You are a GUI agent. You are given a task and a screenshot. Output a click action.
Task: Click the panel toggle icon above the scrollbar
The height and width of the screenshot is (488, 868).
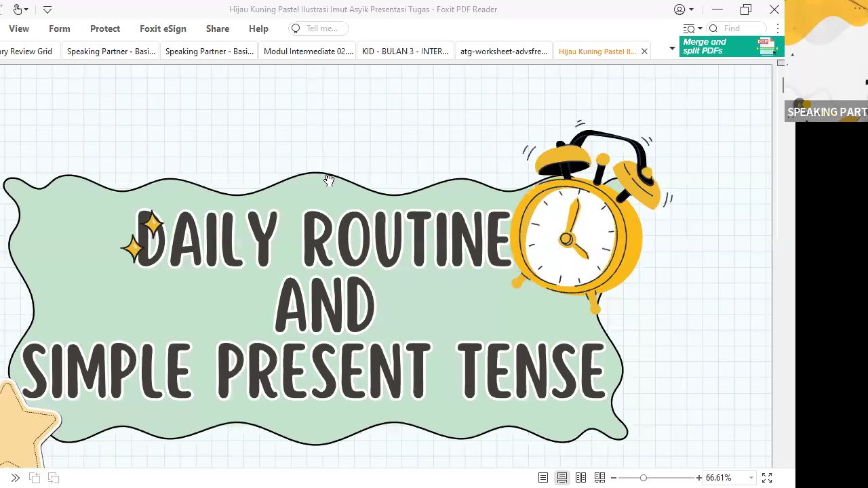(781, 63)
